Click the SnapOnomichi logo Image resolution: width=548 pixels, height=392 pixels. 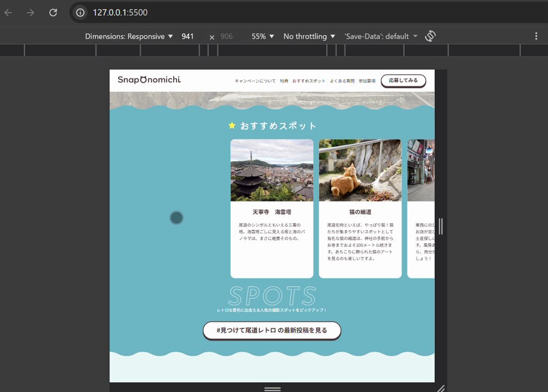(x=148, y=79)
